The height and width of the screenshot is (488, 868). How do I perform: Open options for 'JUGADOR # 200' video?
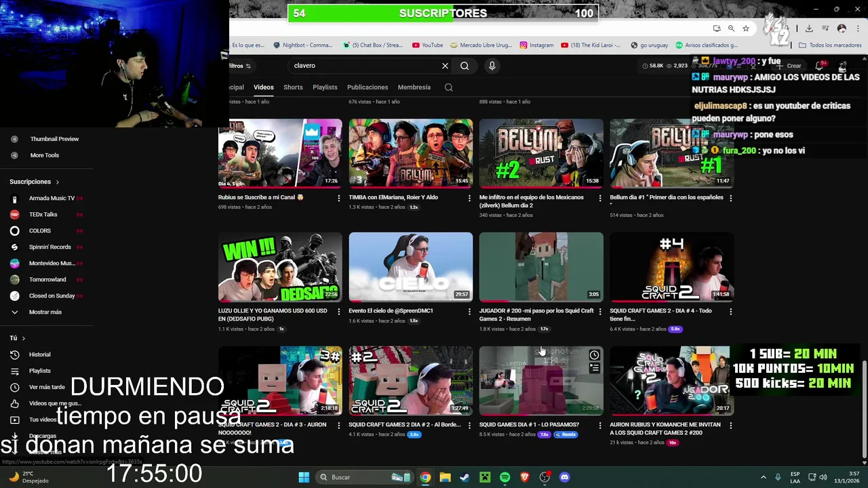click(599, 312)
